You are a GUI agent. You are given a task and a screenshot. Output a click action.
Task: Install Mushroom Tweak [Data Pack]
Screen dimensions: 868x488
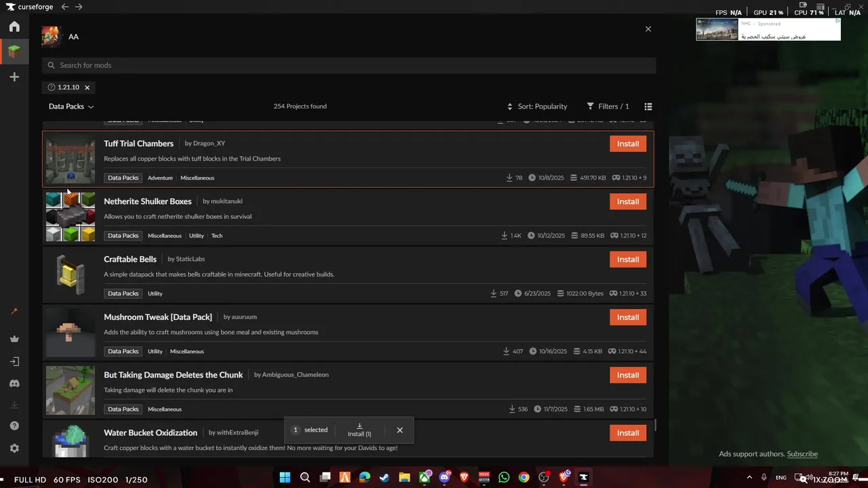[628, 317]
